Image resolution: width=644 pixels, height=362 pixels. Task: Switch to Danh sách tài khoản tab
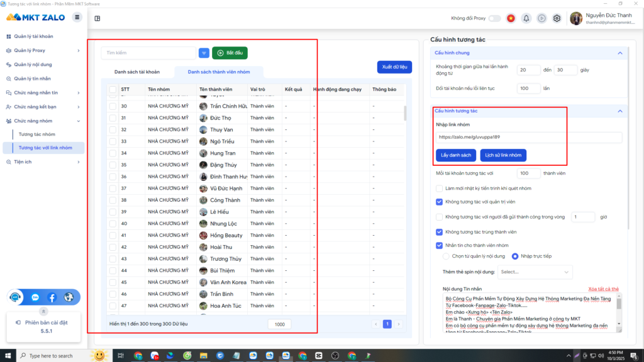click(x=136, y=72)
